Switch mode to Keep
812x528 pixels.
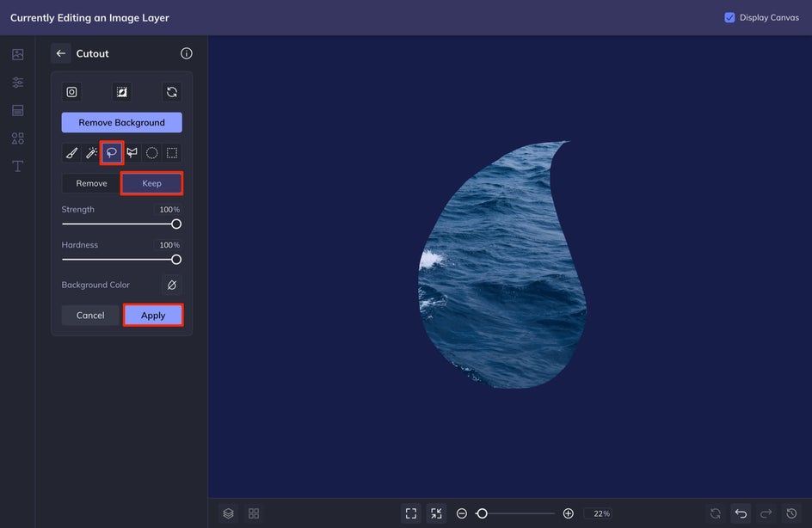pyautogui.click(x=151, y=183)
